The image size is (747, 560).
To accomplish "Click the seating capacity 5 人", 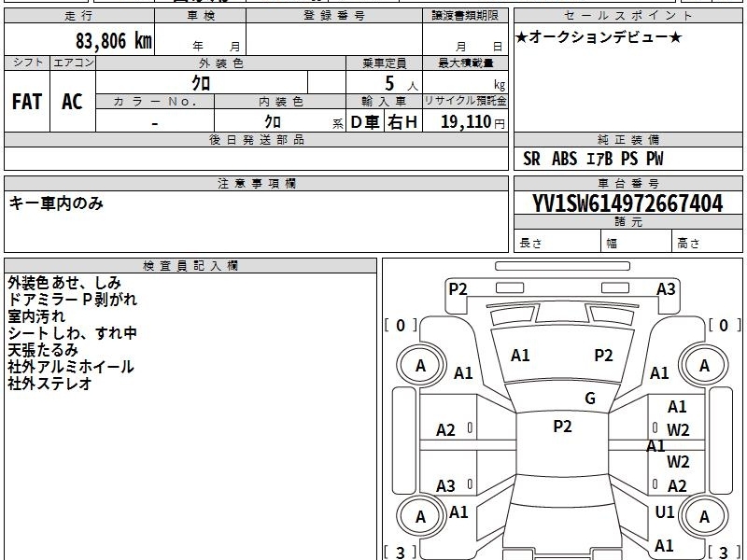I will pos(401,84).
